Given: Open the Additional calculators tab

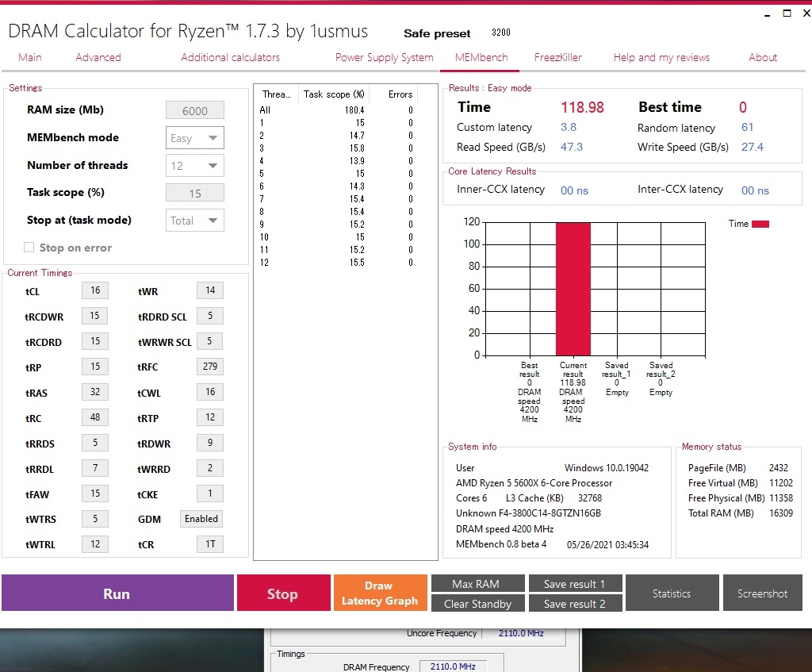Looking at the screenshot, I should point(230,57).
